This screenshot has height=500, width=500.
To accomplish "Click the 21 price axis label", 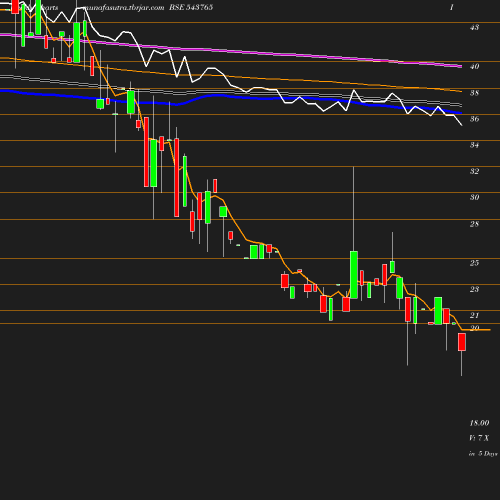I will click(x=474, y=315).
